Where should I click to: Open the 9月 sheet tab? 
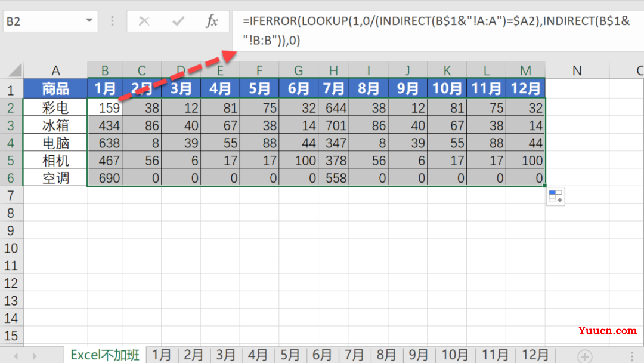[418, 355]
